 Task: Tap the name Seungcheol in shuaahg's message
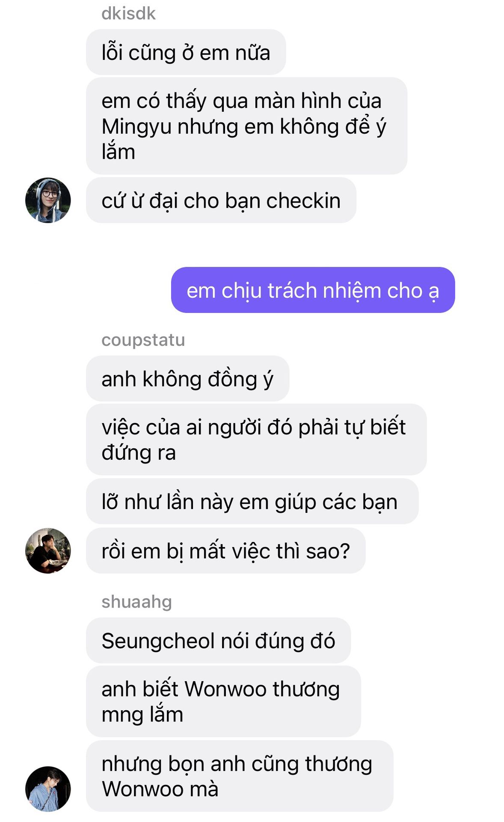point(157,641)
